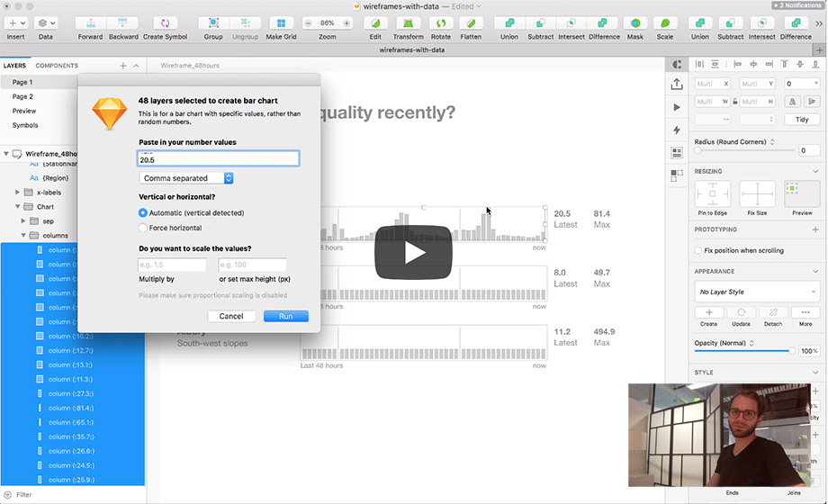Click the Transform tool icon
828x504 pixels.
pyautogui.click(x=408, y=22)
